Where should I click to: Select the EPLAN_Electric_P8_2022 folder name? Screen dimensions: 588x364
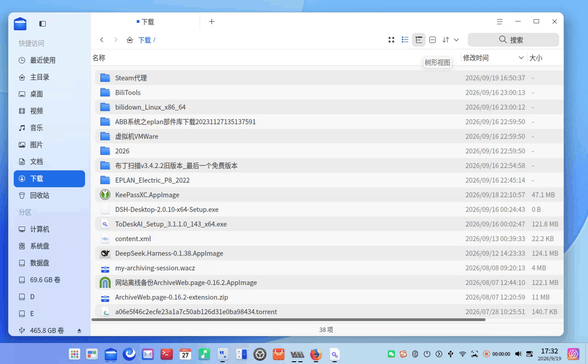pos(152,180)
